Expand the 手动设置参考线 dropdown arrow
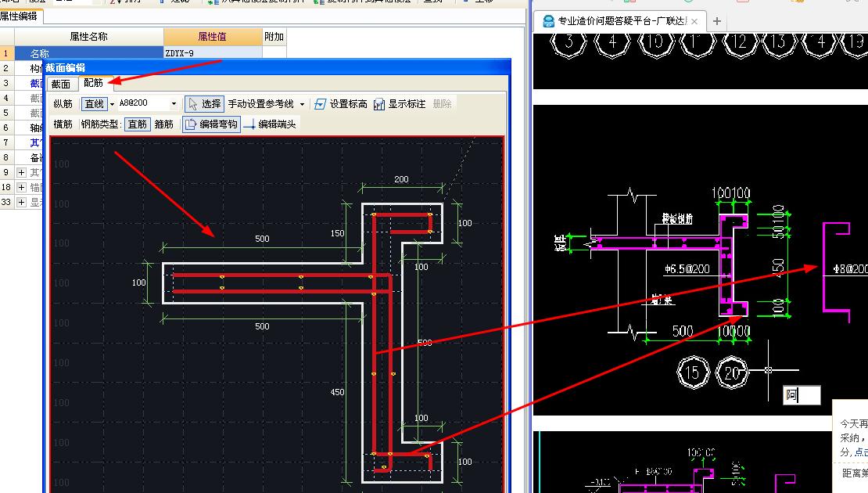 pos(303,104)
